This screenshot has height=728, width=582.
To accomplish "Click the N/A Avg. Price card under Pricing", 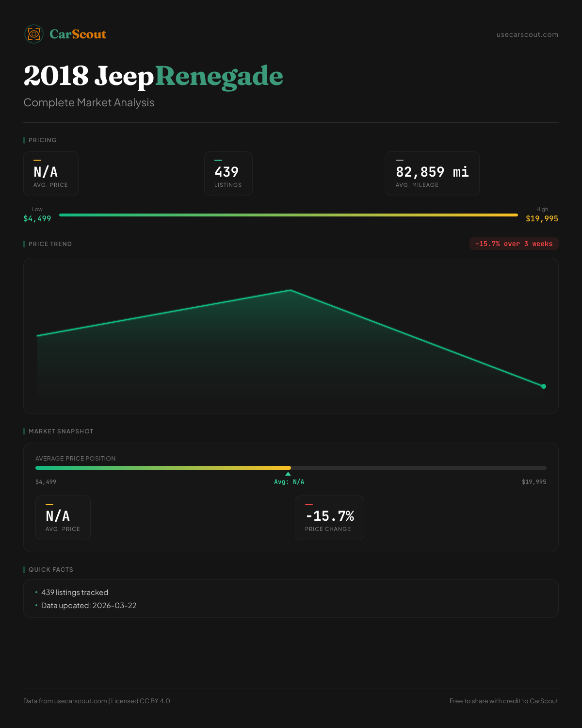I will coord(51,174).
